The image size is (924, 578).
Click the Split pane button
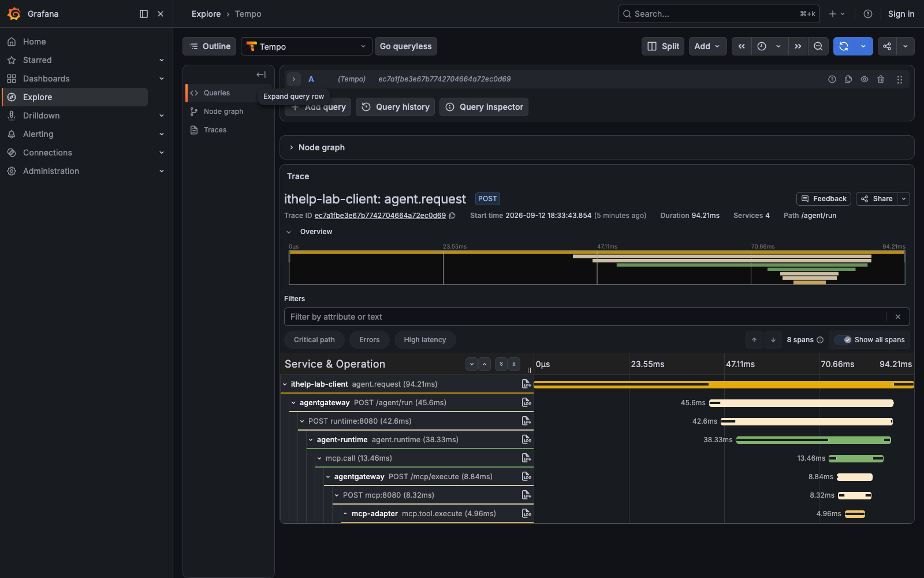point(663,46)
